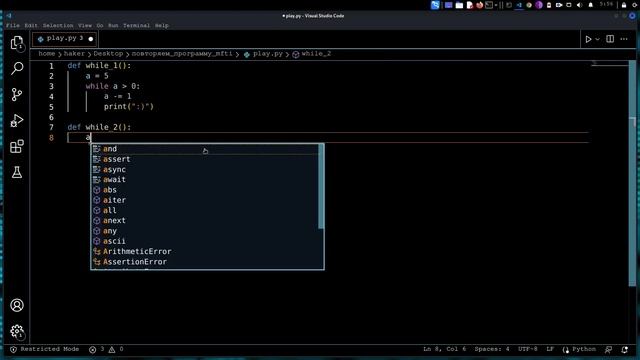Image resolution: width=640 pixels, height=360 pixels.
Task: Open the Selection menu
Action: [58, 25]
